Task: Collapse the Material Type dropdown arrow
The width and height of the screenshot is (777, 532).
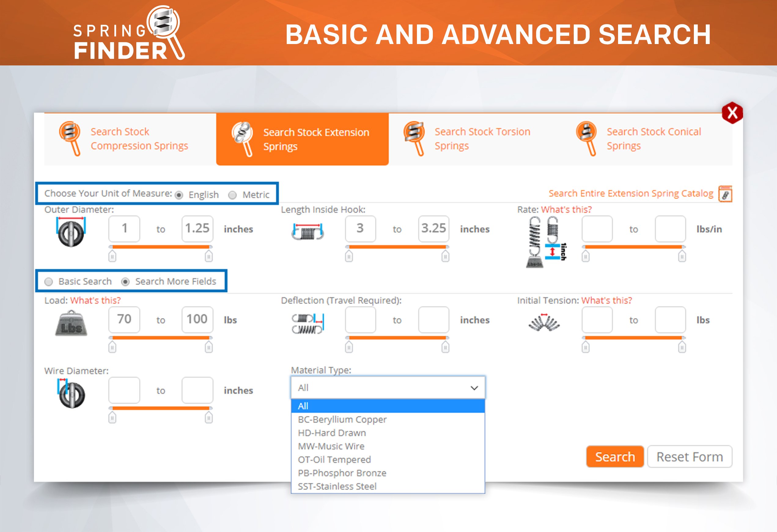Action: coord(474,388)
